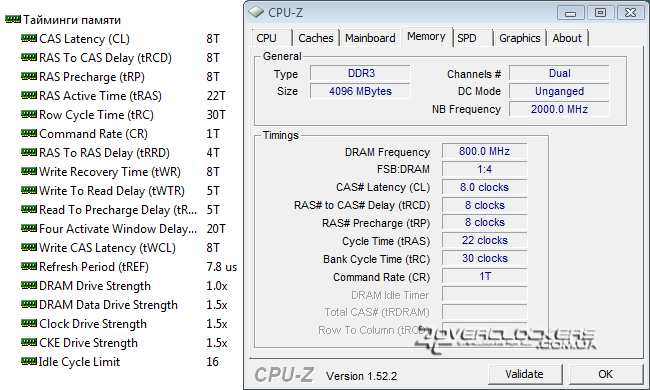Viewport: 650px width, 390px height.
Task: Click the icon next to Row Cycle Time
Action: (x=29, y=114)
